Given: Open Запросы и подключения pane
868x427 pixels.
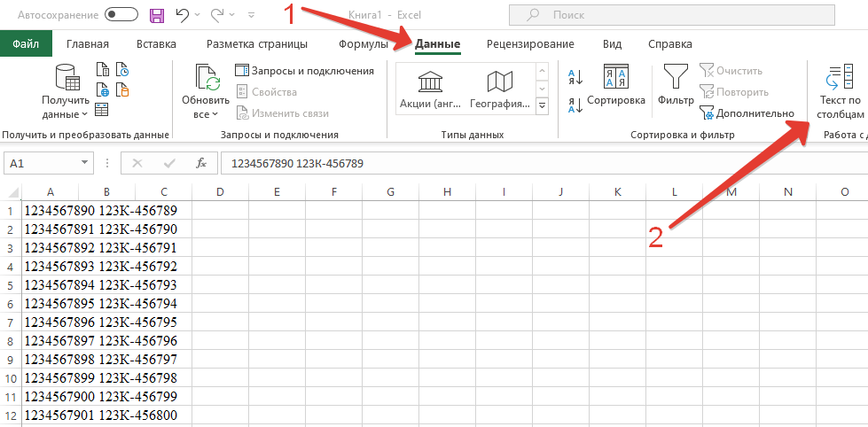Looking at the screenshot, I should 304,71.
